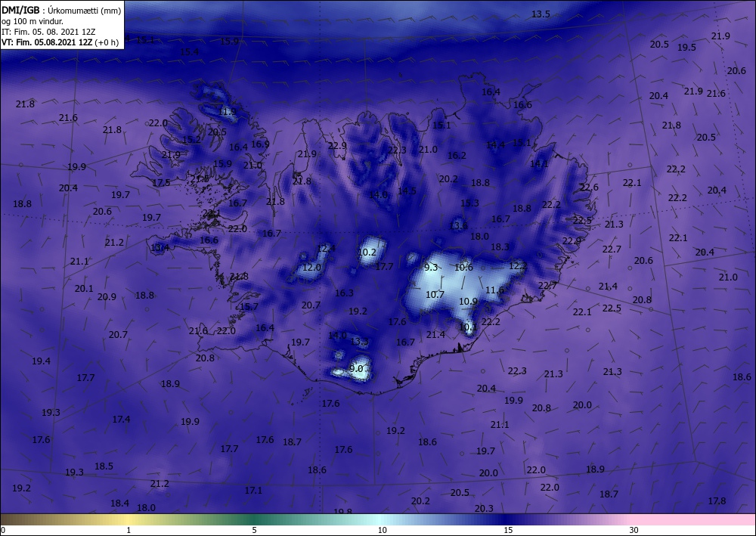Click the map value 11.6
Image resolution: width=756 pixels, height=536 pixels.
[x=494, y=290]
